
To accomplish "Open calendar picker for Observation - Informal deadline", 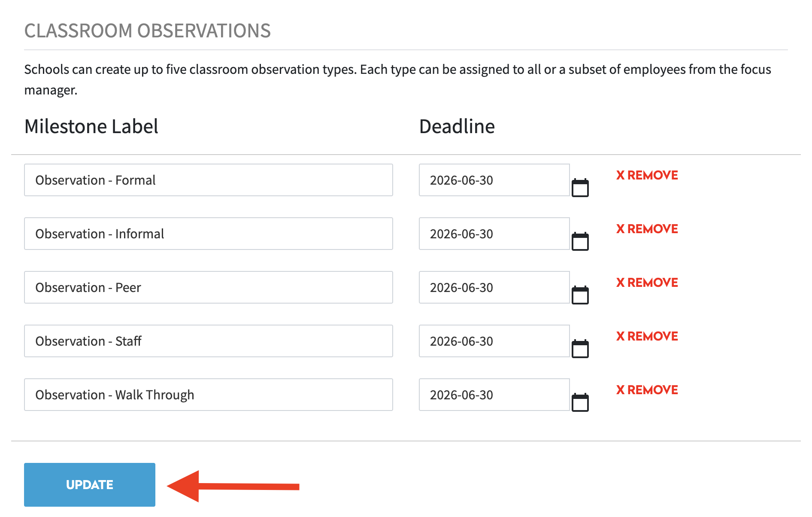I will pos(580,242).
